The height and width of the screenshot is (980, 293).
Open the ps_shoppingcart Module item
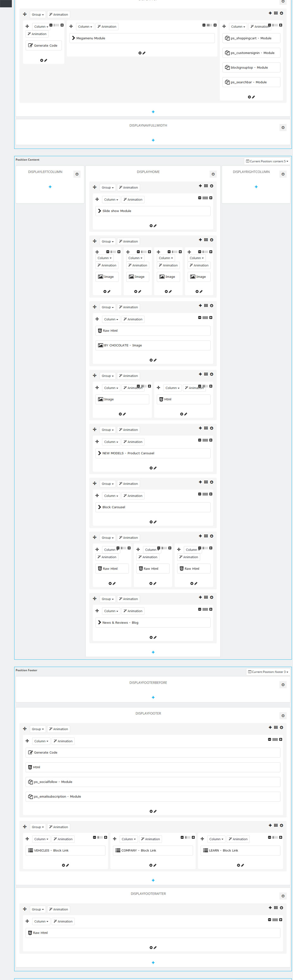tap(251, 38)
